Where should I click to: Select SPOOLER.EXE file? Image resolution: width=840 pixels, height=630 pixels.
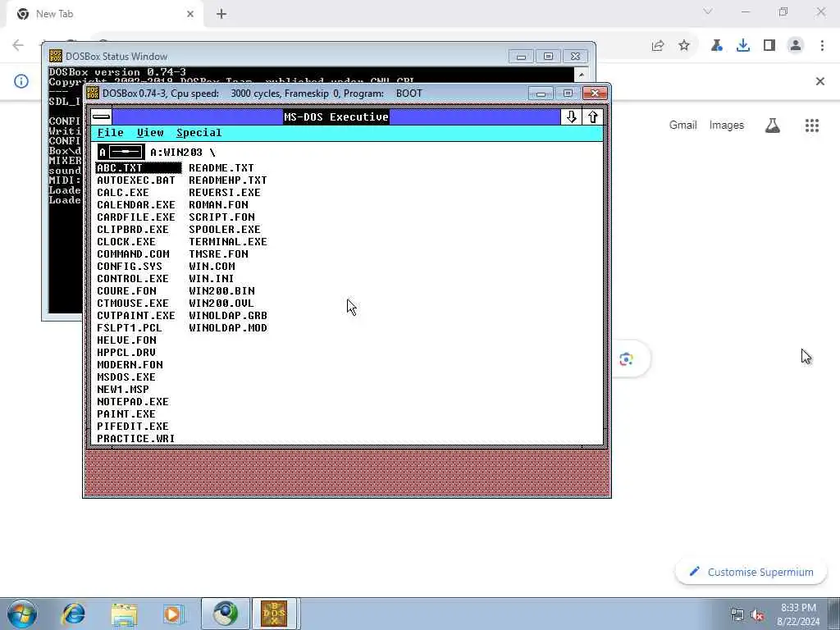click(x=225, y=230)
